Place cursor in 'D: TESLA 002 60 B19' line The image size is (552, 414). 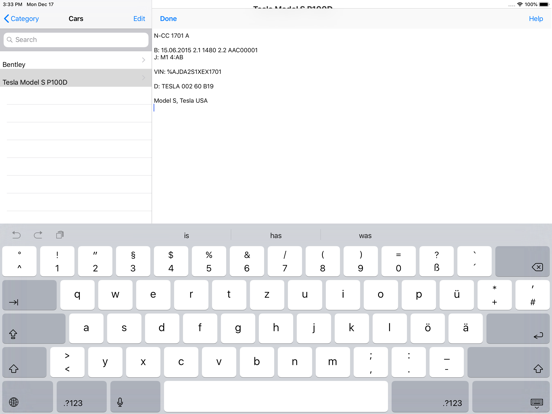(184, 86)
